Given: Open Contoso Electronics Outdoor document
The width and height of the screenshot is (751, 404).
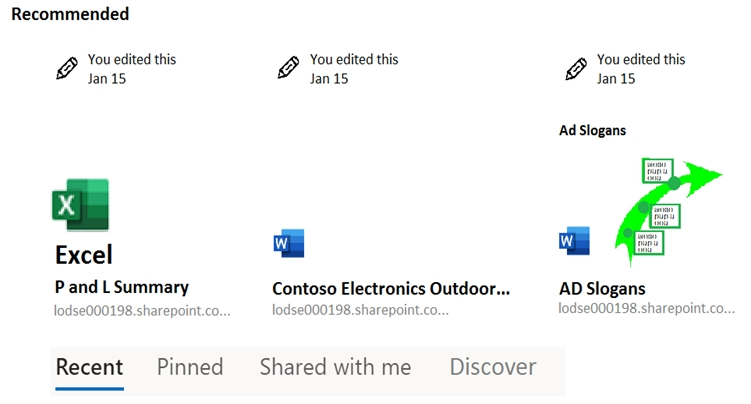Looking at the screenshot, I should pos(391,289).
